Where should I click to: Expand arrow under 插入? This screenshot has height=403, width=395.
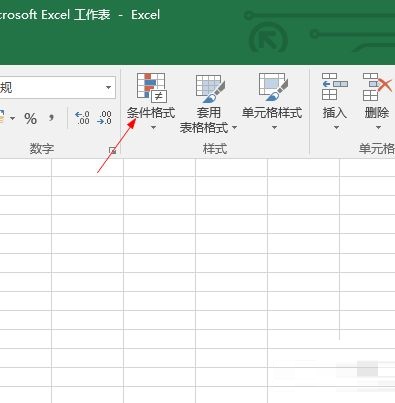click(x=336, y=127)
